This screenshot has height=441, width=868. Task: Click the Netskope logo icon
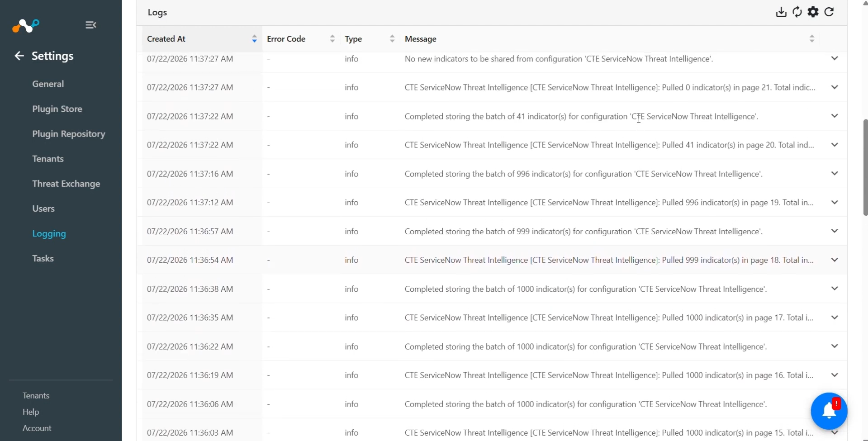point(26,25)
